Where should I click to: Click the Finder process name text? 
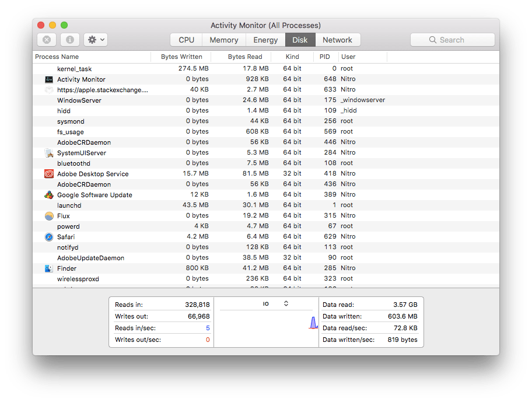pos(67,268)
